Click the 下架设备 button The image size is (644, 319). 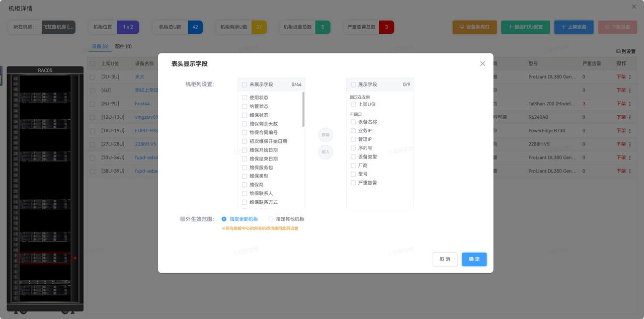617,27
